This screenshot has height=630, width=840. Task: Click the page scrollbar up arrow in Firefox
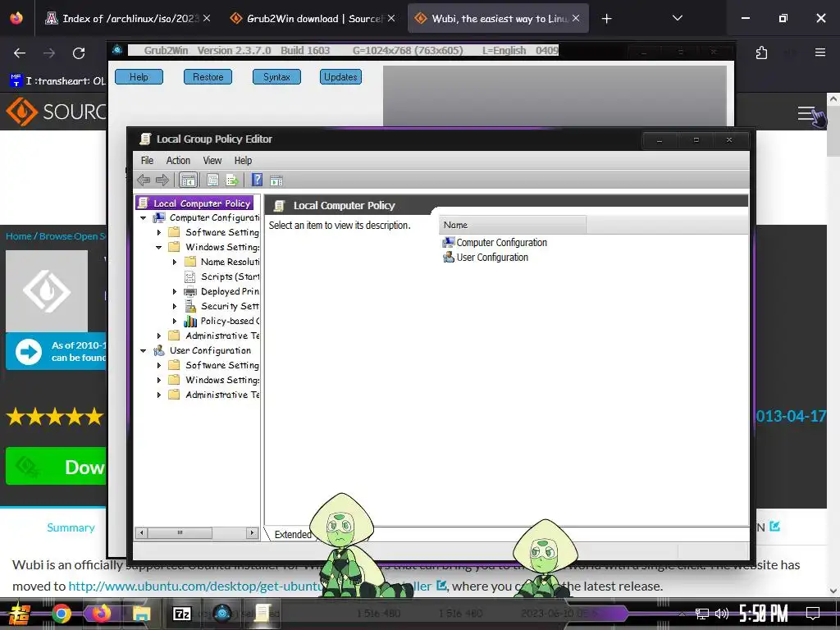pyautogui.click(x=833, y=99)
